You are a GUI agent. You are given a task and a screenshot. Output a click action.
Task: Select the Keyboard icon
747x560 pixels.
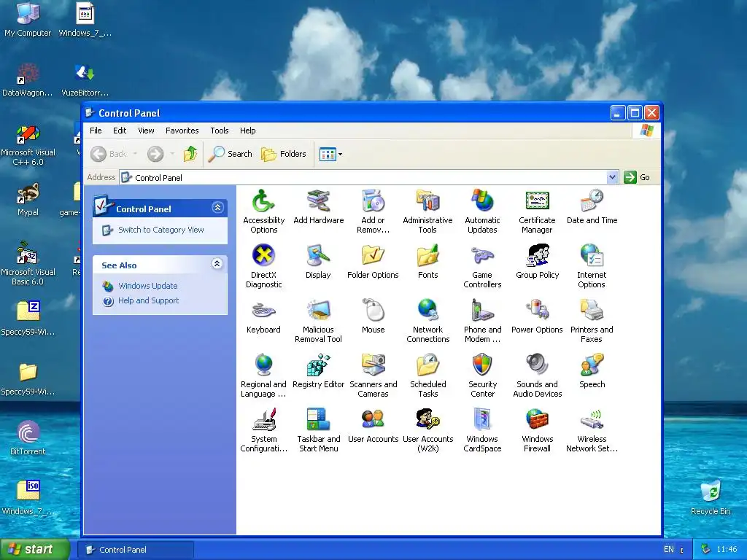coord(263,316)
